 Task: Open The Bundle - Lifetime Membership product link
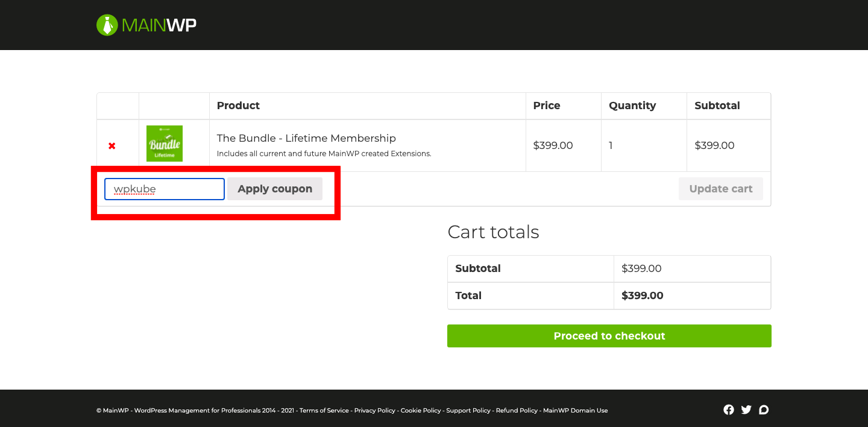pos(306,138)
